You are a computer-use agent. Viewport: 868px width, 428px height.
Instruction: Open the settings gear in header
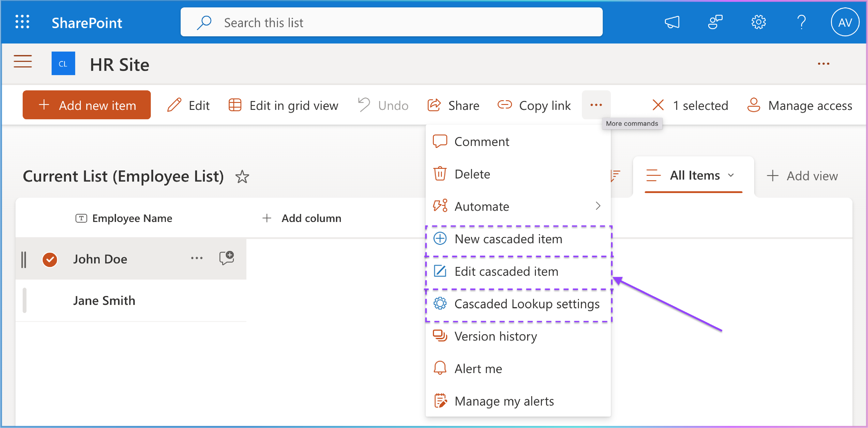[x=758, y=22]
